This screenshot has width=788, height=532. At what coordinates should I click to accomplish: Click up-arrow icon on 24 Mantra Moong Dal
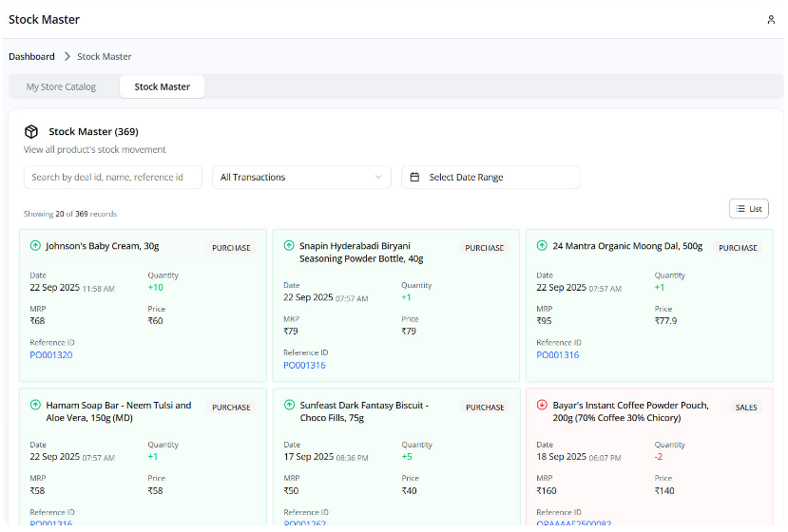pyautogui.click(x=542, y=246)
